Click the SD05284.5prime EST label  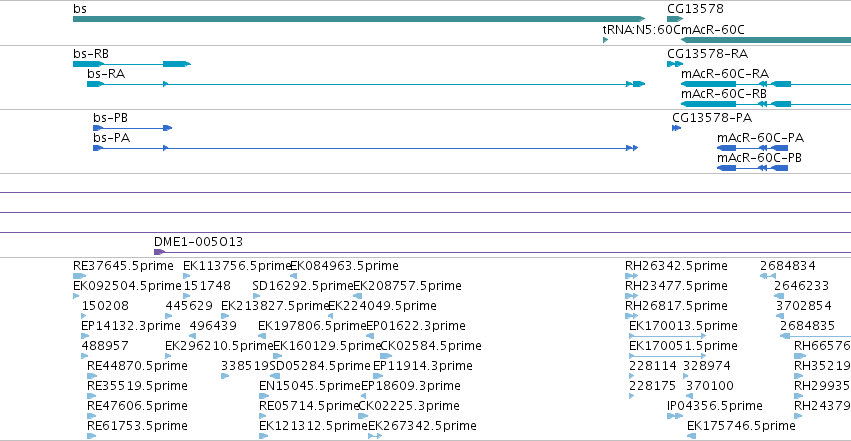(x=320, y=366)
